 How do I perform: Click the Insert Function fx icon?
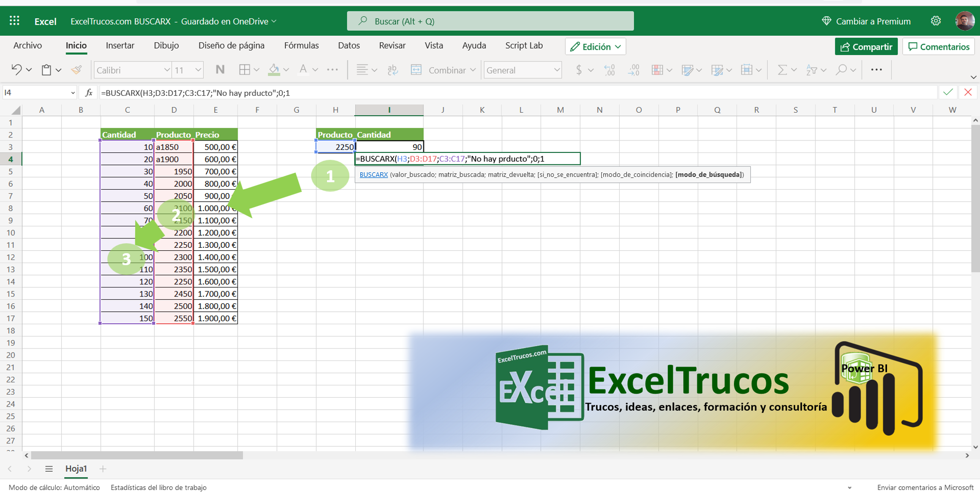89,93
